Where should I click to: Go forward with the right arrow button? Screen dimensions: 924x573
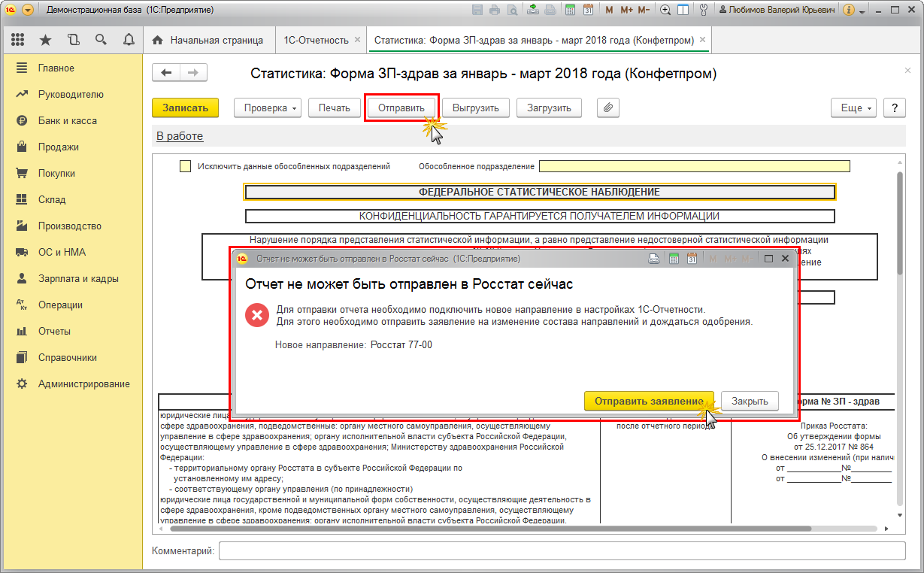tap(193, 72)
